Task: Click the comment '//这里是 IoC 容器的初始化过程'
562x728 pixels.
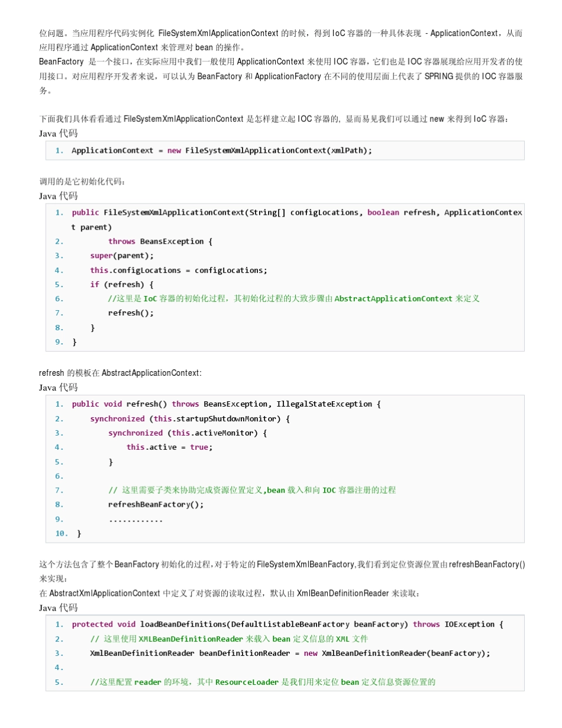Action: click(293, 299)
